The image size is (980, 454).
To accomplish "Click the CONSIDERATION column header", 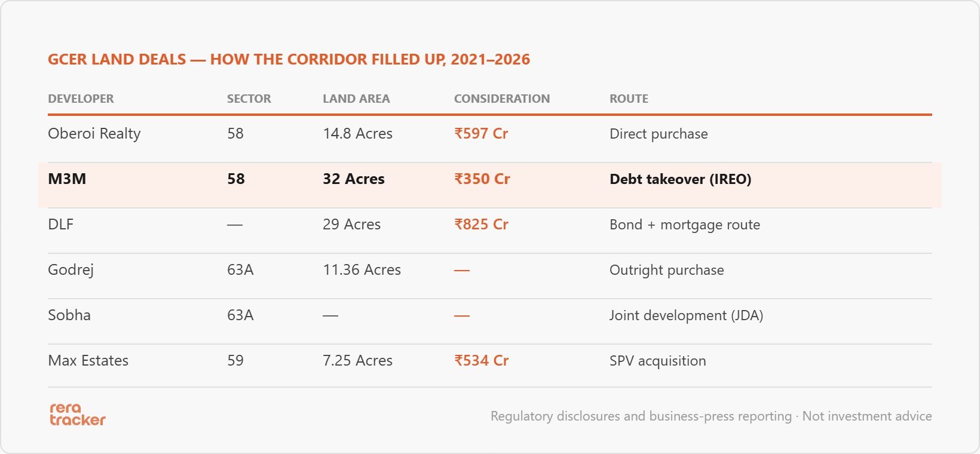I will (x=502, y=99).
